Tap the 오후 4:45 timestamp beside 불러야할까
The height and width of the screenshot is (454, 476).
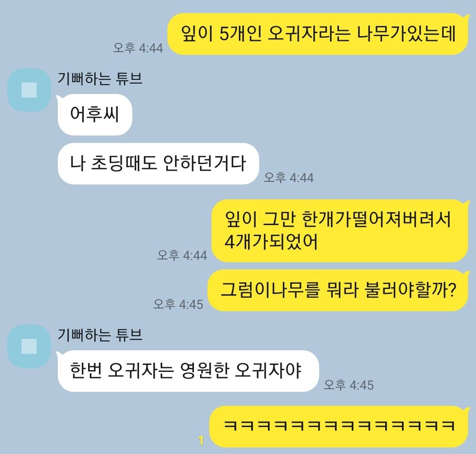point(178,304)
